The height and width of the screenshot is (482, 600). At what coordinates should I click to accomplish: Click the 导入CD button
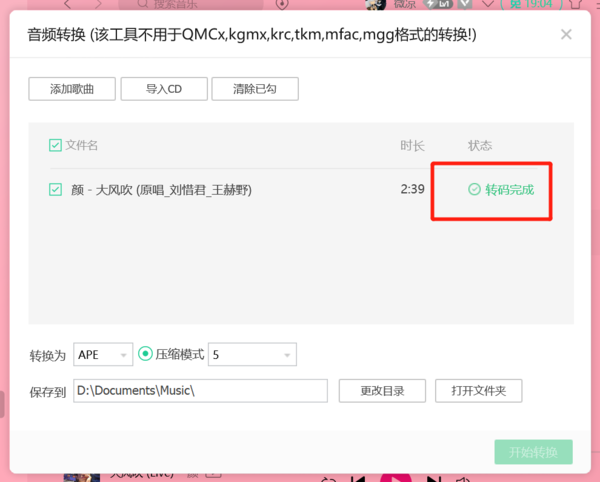point(164,89)
